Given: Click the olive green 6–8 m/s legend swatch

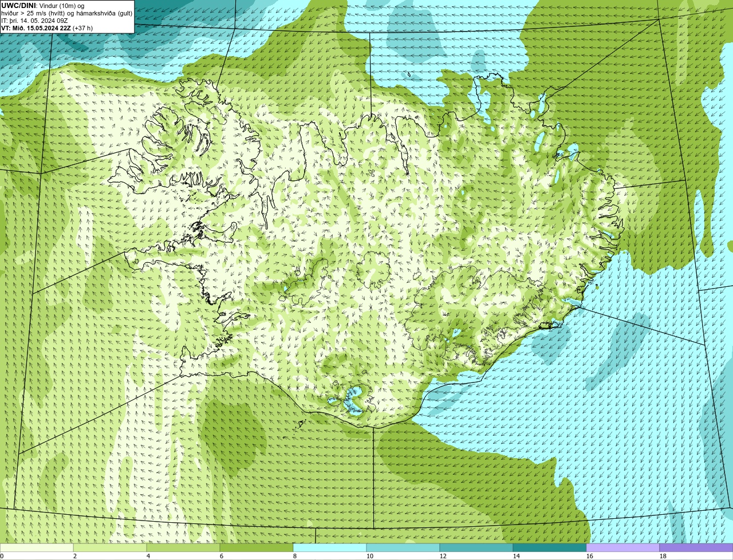Looking at the screenshot, I should 257,547.
